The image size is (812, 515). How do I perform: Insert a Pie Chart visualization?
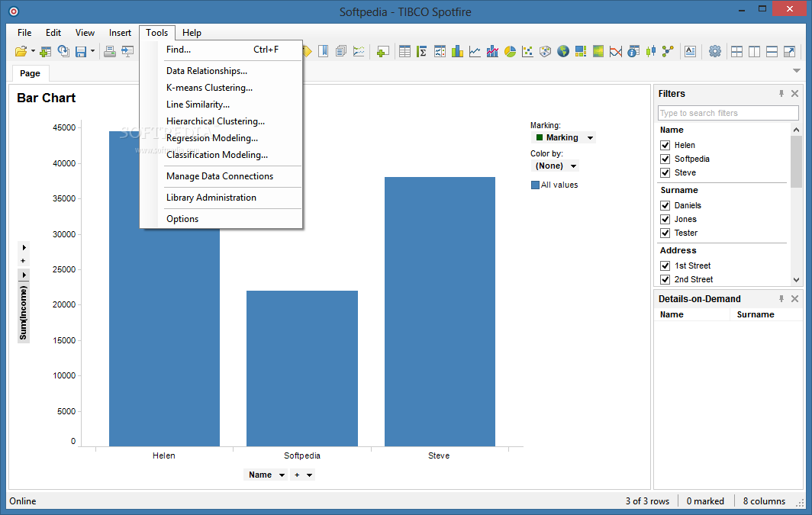[510, 51]
